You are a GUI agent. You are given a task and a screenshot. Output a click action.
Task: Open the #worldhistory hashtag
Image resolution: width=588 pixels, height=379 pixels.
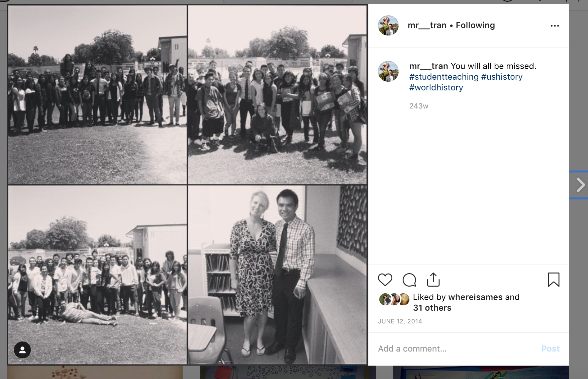(436, 88)
